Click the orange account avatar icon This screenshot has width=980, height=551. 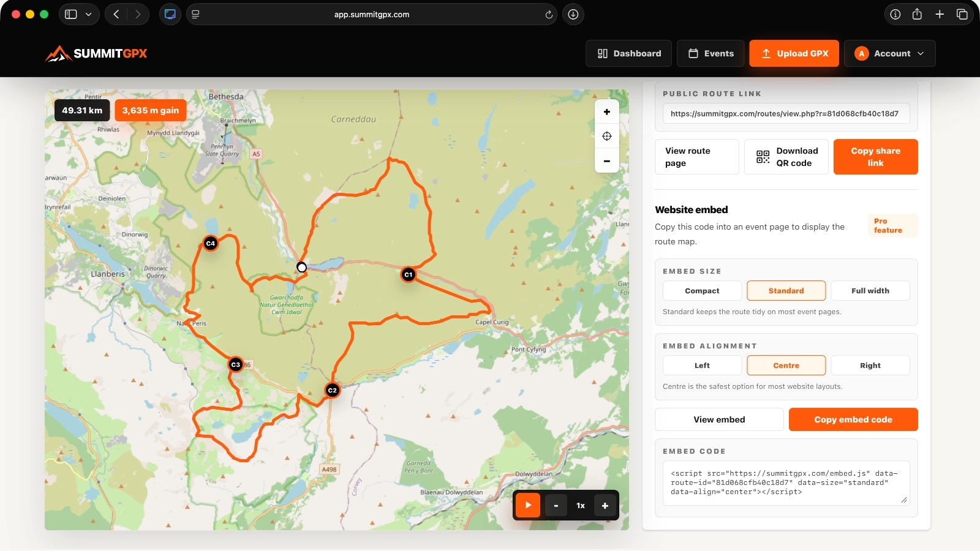pos(862,53)
